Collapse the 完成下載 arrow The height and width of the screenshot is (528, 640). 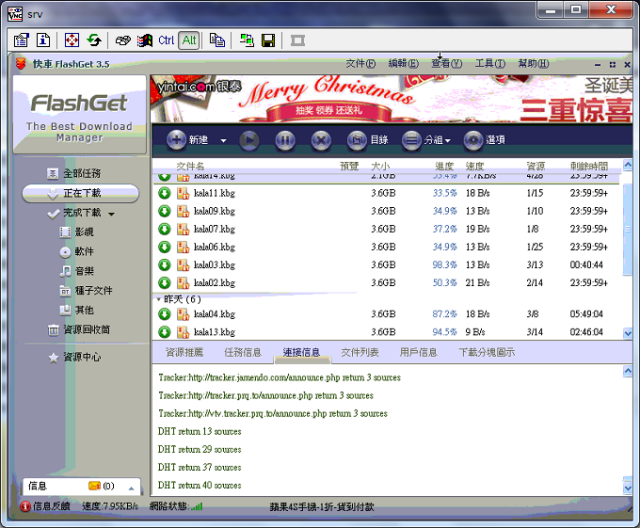point(111,214)
